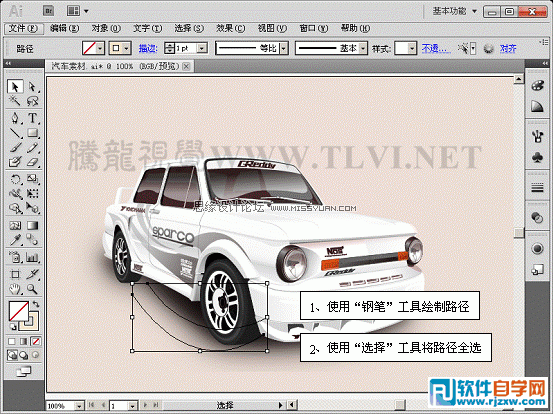Select the Magic Wand tool

pos(15,101)
